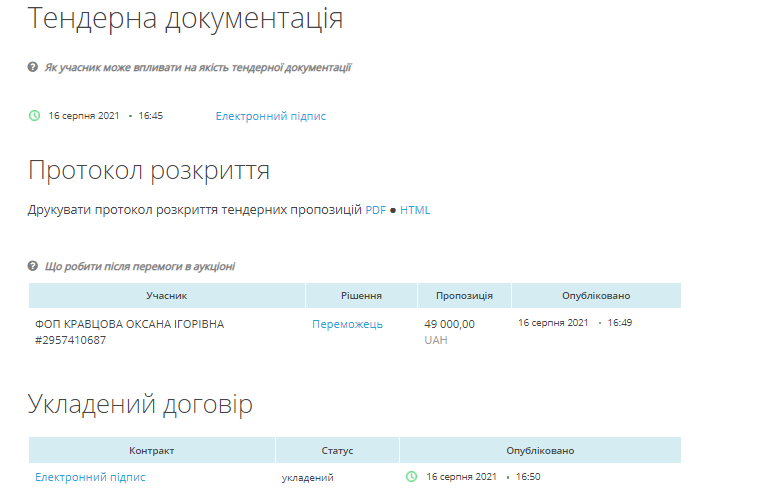The width and height of the screenshot is (758, 500).
Task: Click the 'Переможець' decision link
Action: 347,324
